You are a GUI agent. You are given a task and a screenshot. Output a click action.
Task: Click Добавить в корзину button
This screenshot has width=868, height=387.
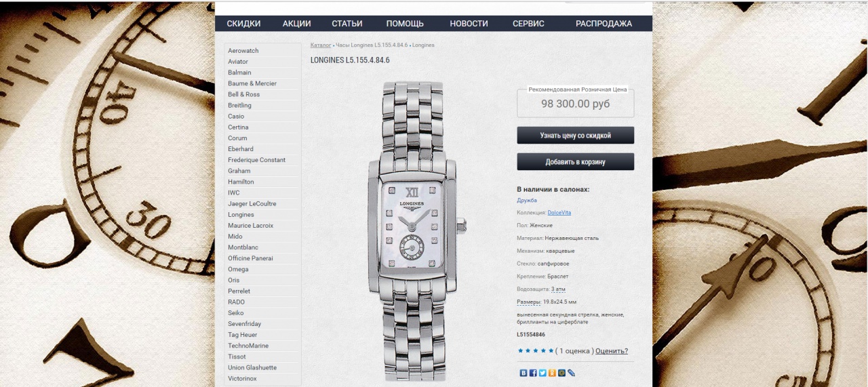pos(575,162)
